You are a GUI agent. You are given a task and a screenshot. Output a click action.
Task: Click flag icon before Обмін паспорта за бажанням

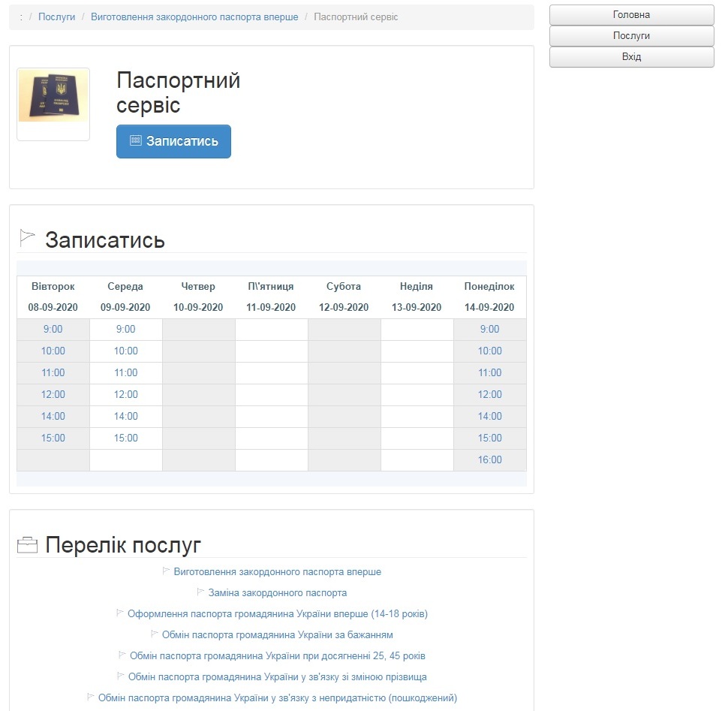155,634
